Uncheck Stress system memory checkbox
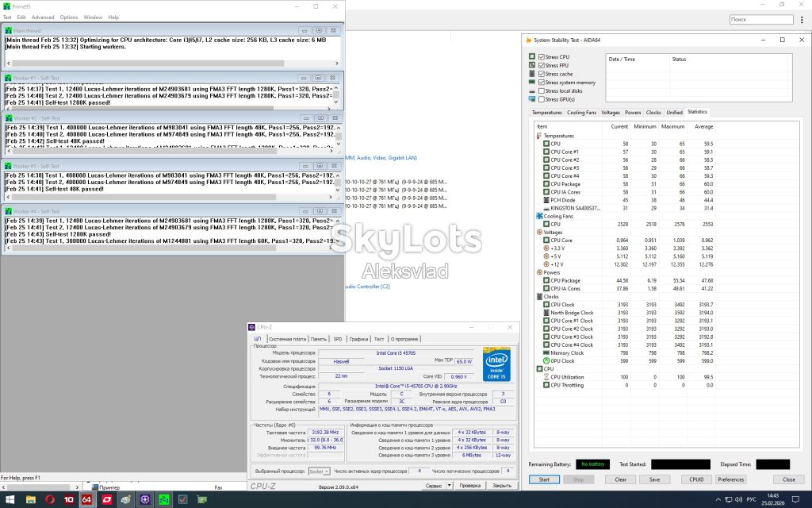The width and height of the screenshot is (812, 508). click(x=541, y=83)
